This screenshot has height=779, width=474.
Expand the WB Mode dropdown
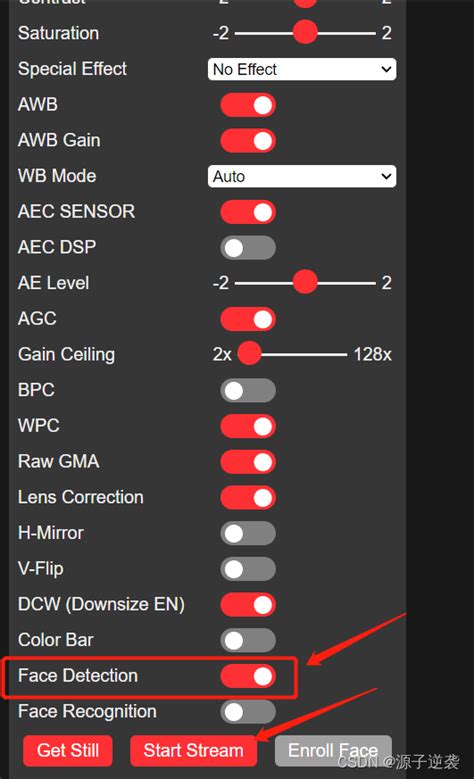302,176
